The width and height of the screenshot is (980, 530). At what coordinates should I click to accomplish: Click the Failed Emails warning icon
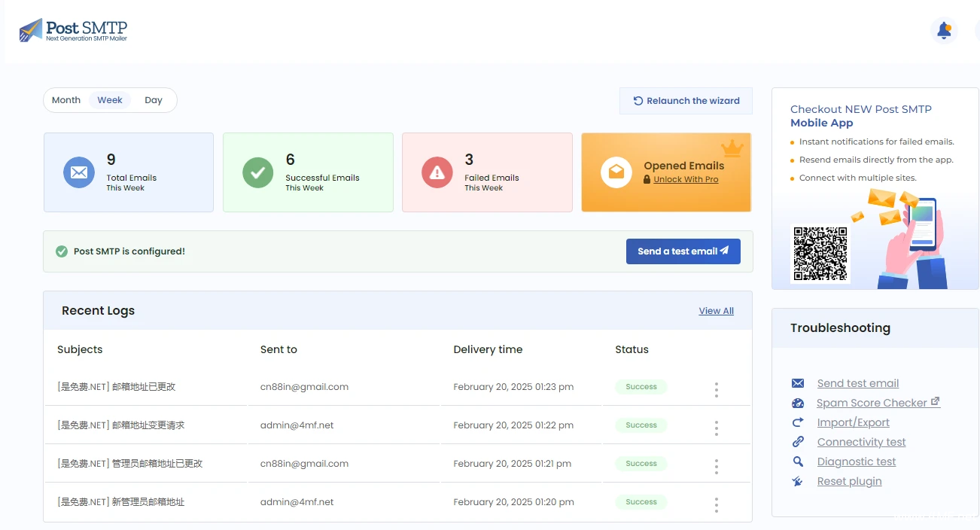pyautogui.click(x=437, y=172)
